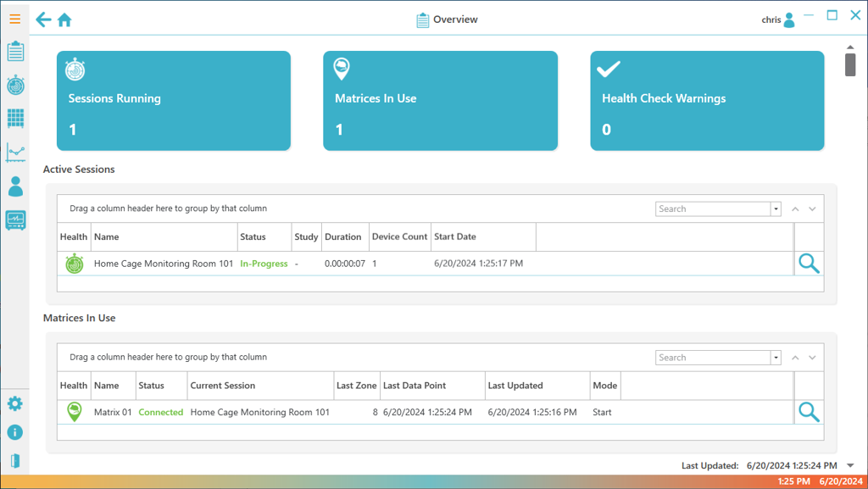This screenshot has height=489, width=868.
Task: Go to the home screen
Action: pyautogui.click(x=64, y=19)
